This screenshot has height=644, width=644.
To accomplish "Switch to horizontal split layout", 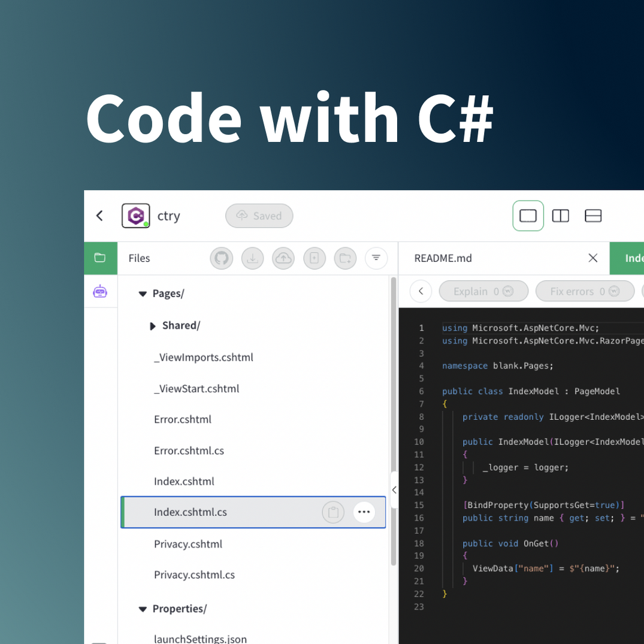I will tap(593, 216).
